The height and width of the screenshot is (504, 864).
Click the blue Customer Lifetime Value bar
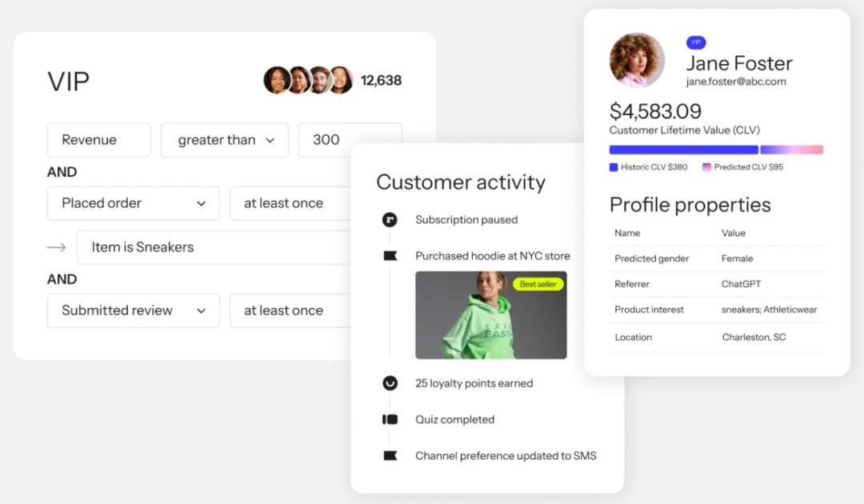tap(683, 150)
